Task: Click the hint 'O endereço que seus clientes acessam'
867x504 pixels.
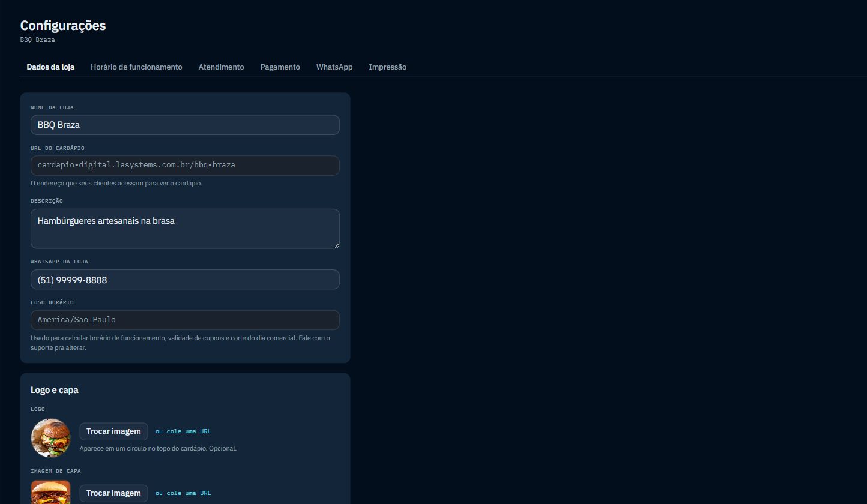Action: tap(116, 183)
